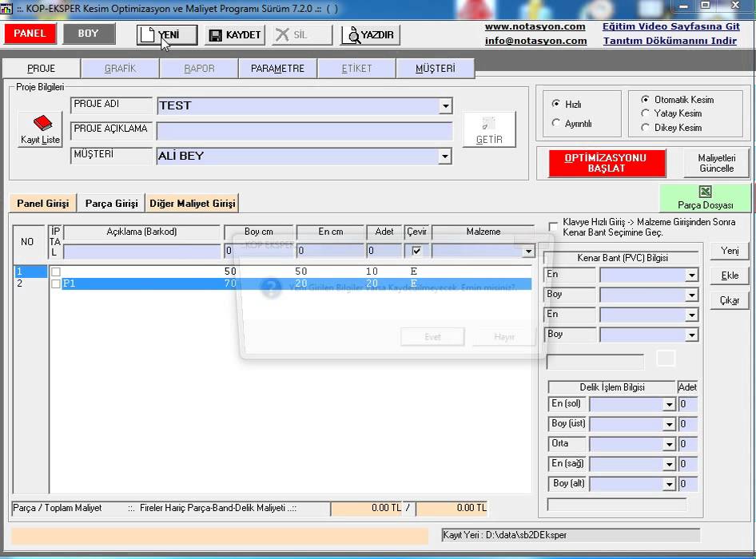Open Boy (alt) hole operation dropdown
The height and width of the screenshot is (559, 756).
pos(669,484)
